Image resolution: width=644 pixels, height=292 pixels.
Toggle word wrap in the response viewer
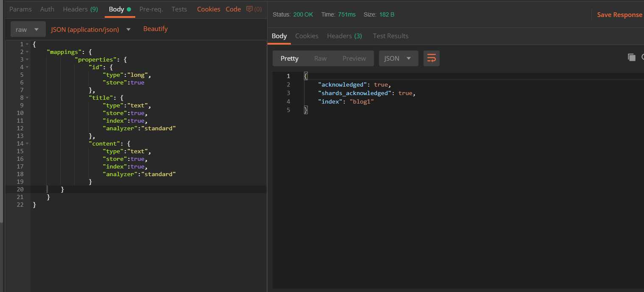tap(432, 59)
